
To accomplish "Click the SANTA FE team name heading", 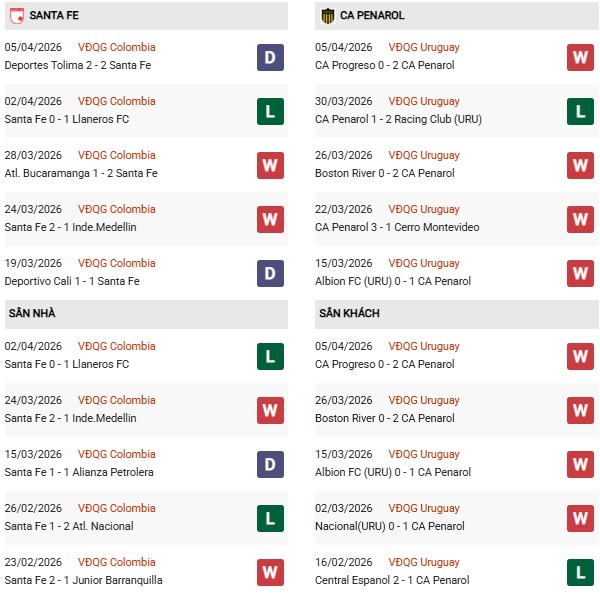I will pyautogui.click(x=56, y=16).
